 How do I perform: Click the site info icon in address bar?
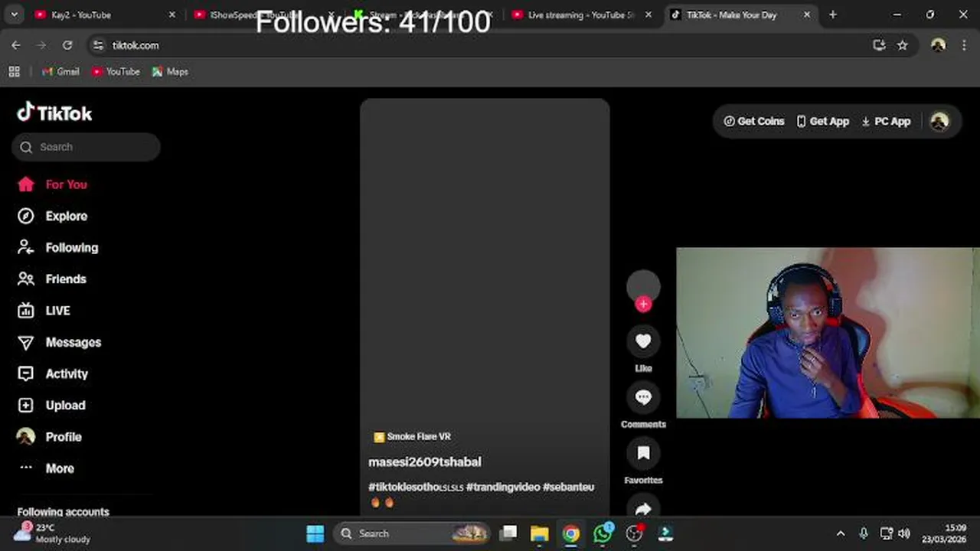pos(98,45)
